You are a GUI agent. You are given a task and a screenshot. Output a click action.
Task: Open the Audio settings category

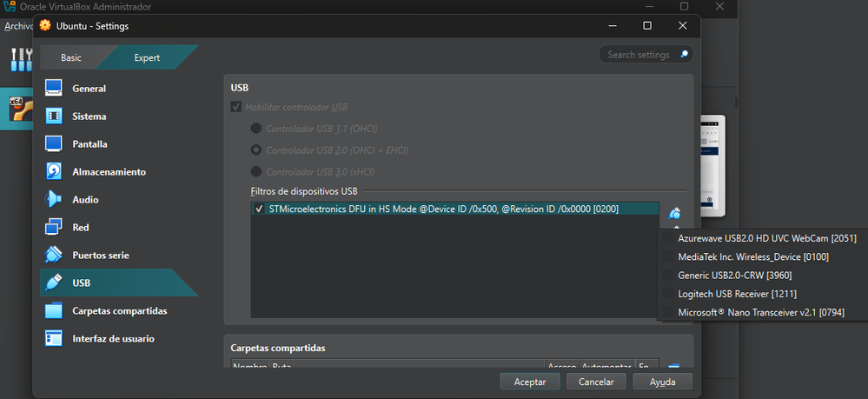85,200
